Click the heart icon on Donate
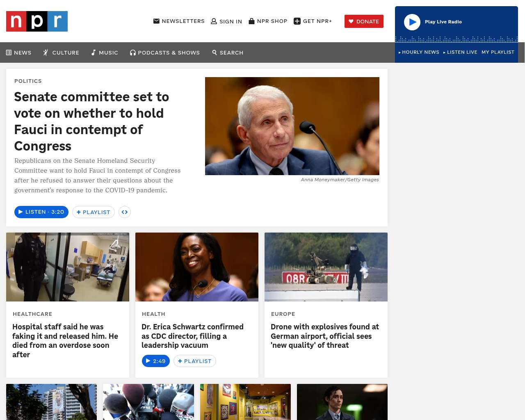Screen dimensions: 525x420 [351, 21]
